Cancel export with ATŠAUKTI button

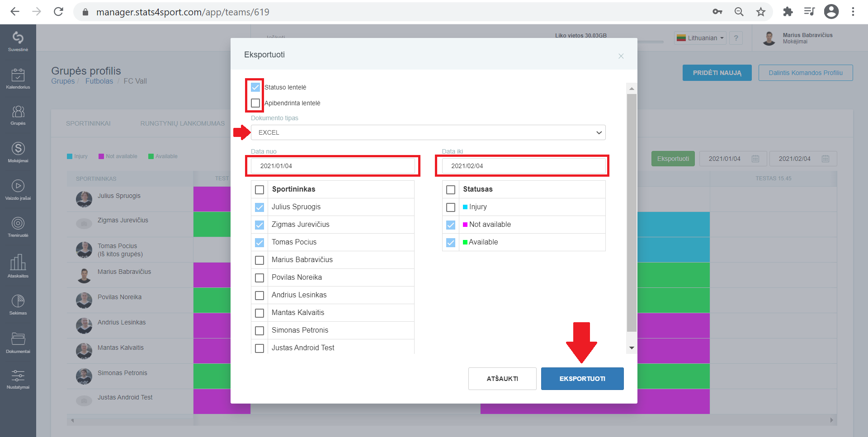[x=502, y=379]
